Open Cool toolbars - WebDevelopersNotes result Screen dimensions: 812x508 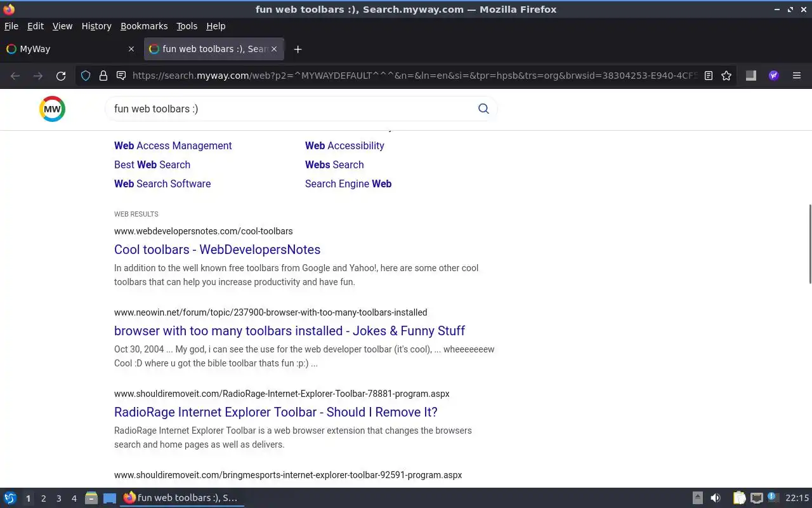(x=217, y=250)
